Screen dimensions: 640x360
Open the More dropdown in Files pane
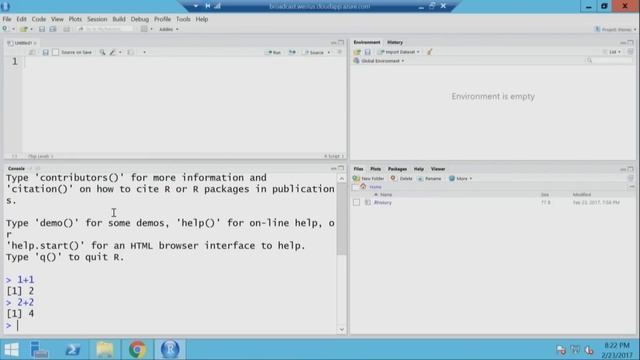460,179
